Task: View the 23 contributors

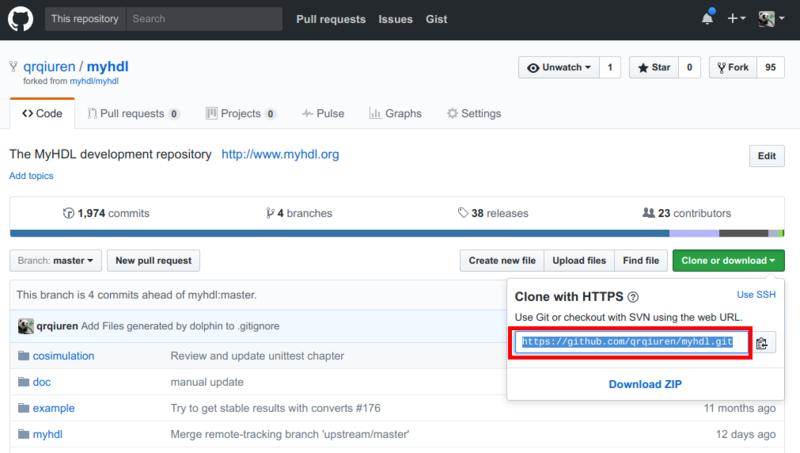Action: pos(687,213)
